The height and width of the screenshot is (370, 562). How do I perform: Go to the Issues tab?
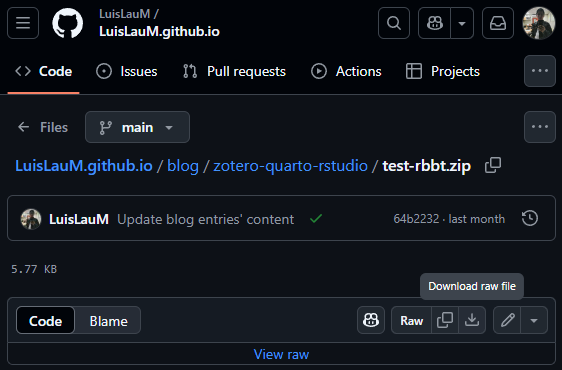tap(127, 71)
